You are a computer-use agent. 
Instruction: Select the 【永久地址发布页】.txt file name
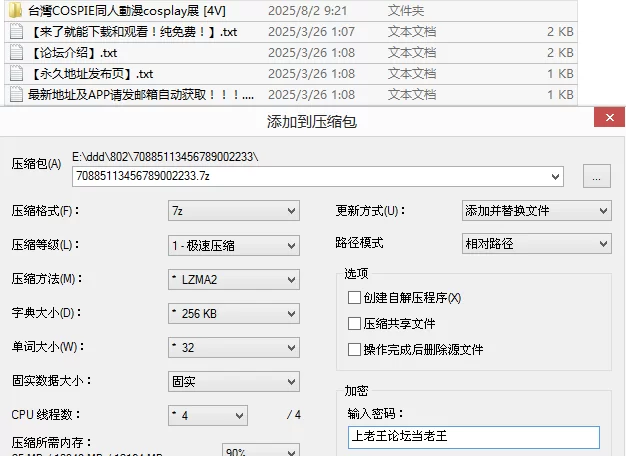click(91, 74)
